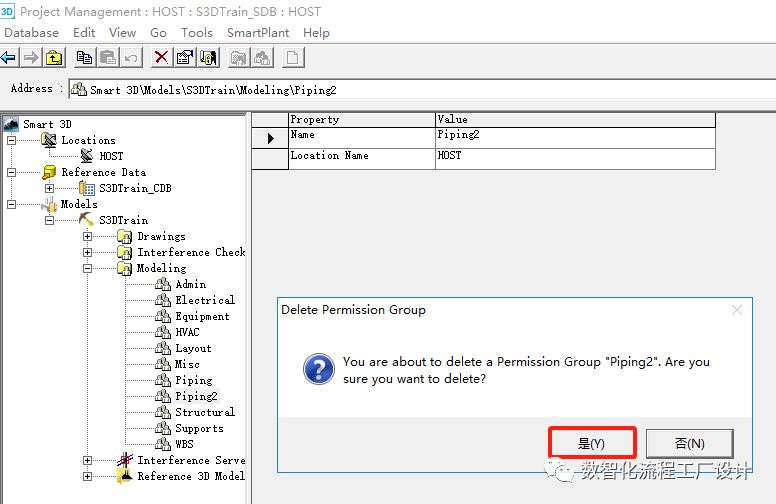Click the Property column header
This screenshot has height=504, width=776.
click(361, 120)
